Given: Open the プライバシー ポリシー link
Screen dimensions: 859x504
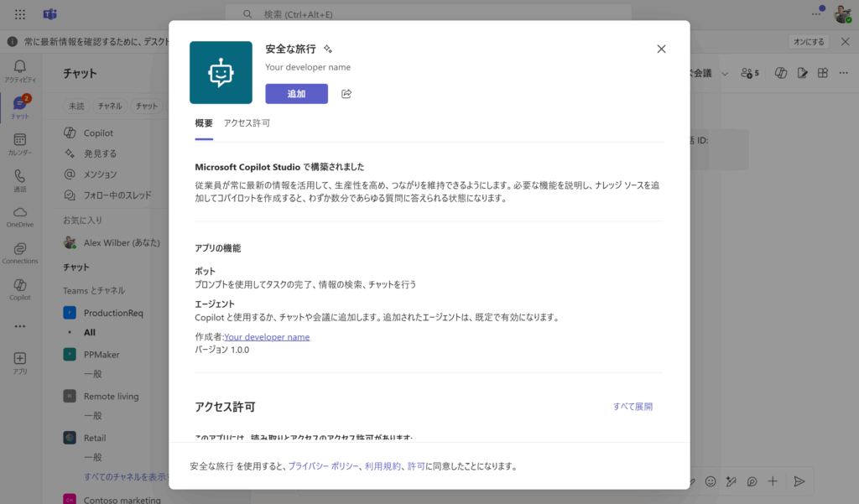Looking at the screenshot, I should [324, 466].
